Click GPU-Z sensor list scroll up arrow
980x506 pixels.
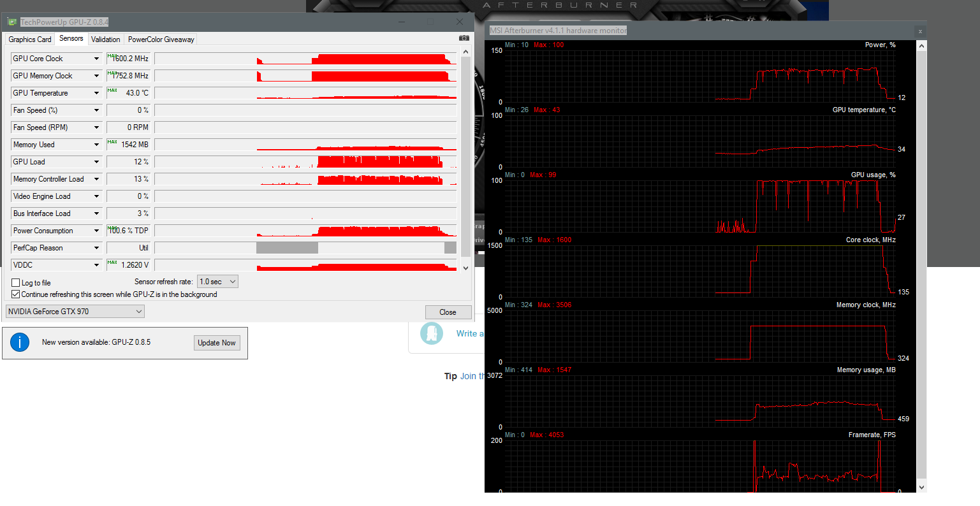(465, 52)
